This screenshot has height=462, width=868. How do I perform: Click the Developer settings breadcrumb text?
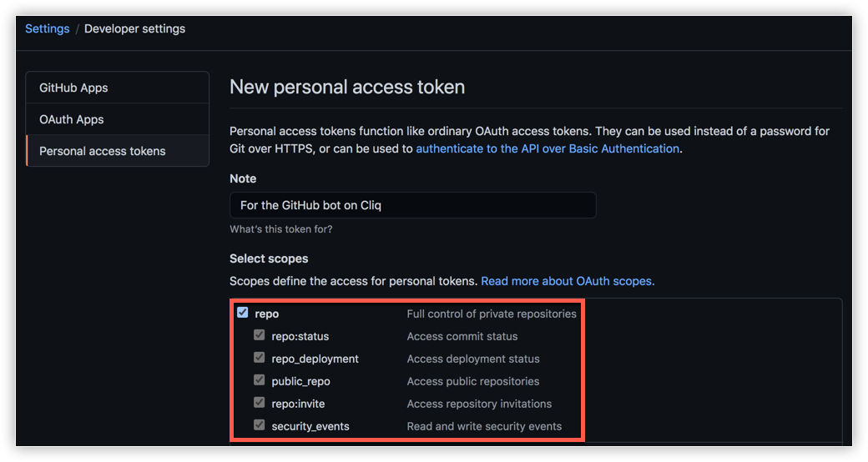tap(134, 28)
